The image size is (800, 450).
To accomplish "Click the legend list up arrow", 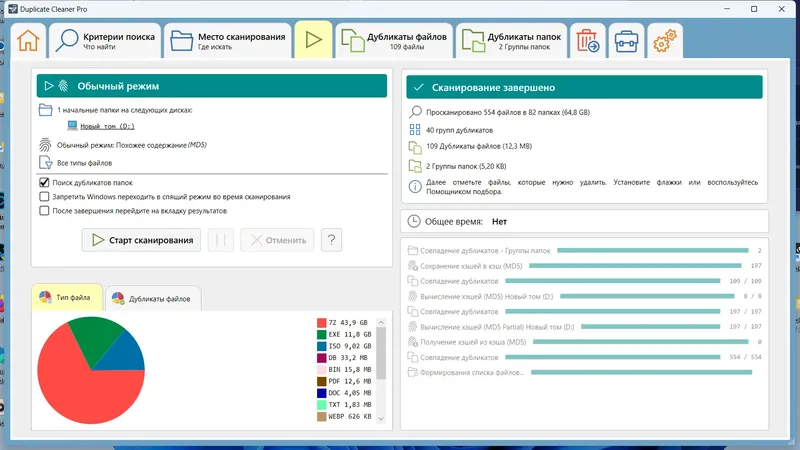I will coord(381,322).
